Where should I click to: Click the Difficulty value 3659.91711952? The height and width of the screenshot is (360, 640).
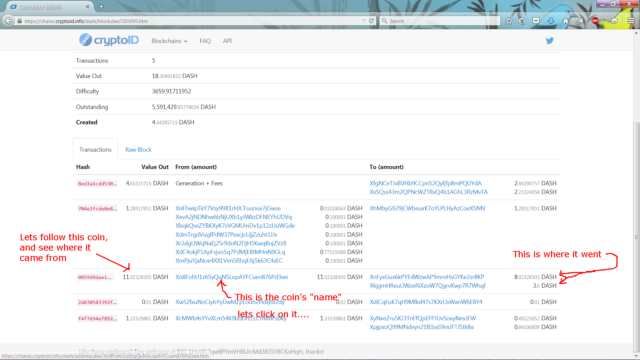coord(171,91)
